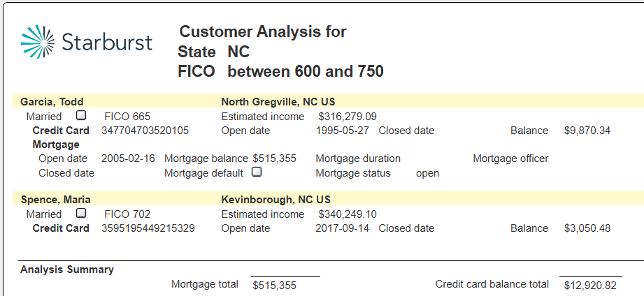This screenshot has width=644, height=296.
Task: Toggle Married checkbox for Spence, Maria
Action: (81, 213)
